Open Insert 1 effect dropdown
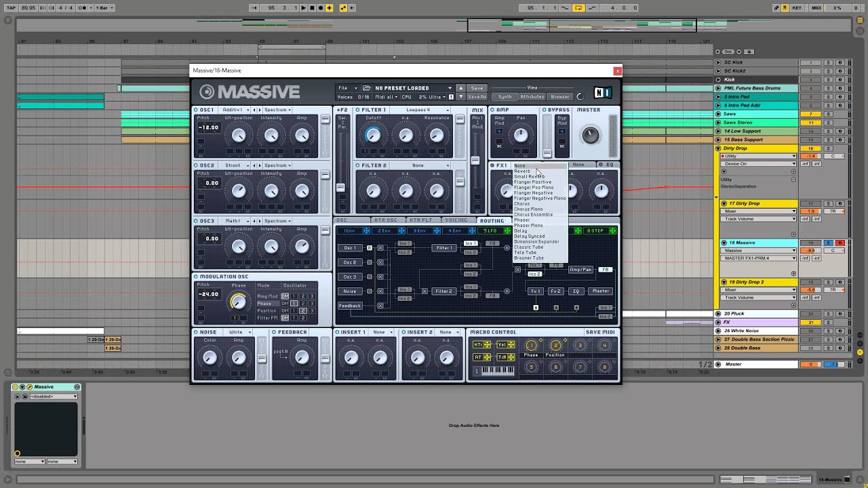The height and width of the screenshot is (488, 868). [382, 332]
